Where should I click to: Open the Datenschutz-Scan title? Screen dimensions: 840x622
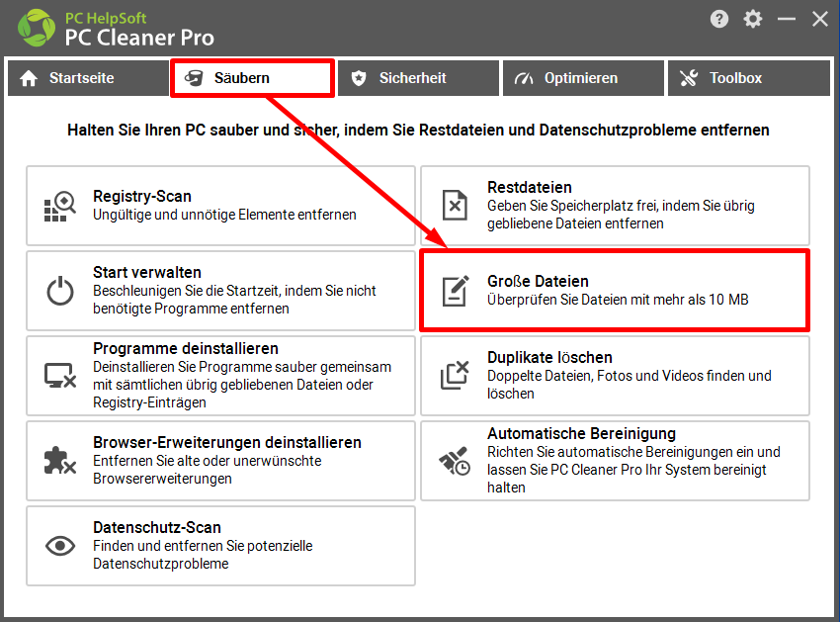pyautogui.click(x=157, y=528)
